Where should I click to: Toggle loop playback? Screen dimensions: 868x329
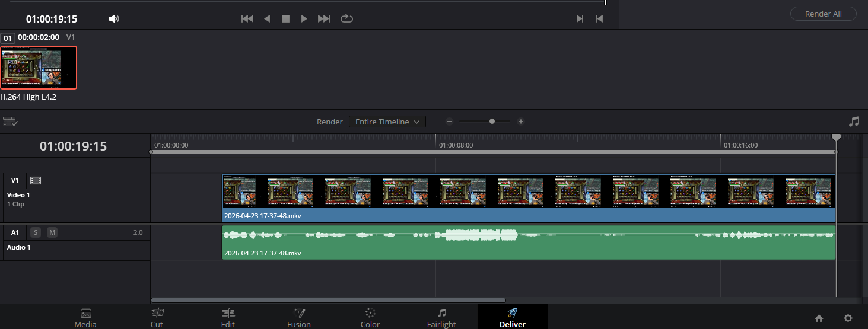coord(346,19)
